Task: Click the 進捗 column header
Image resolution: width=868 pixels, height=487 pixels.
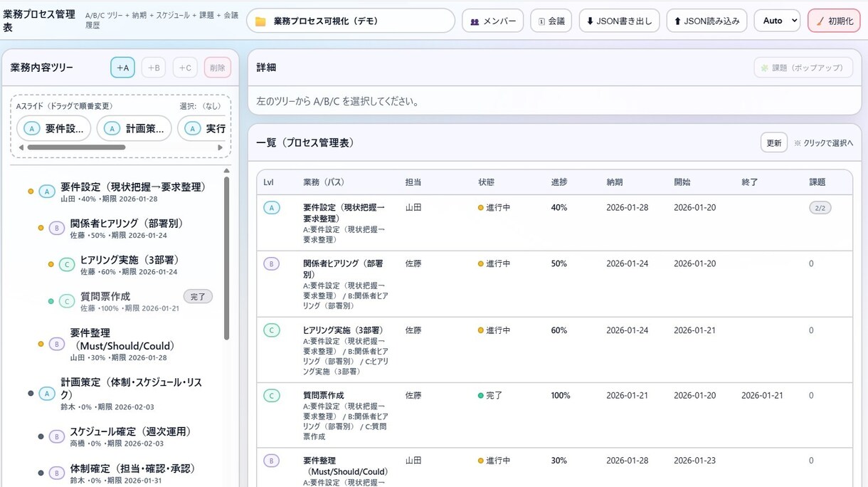Action: pyautogui.click(x=559, y=182)
